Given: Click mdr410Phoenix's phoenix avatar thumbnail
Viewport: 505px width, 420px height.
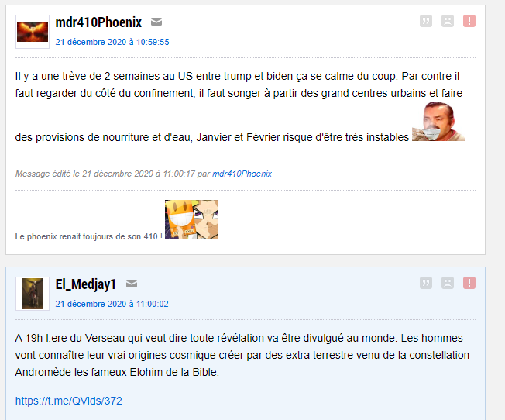Looking at the screenshot, I should pos(33,32).
